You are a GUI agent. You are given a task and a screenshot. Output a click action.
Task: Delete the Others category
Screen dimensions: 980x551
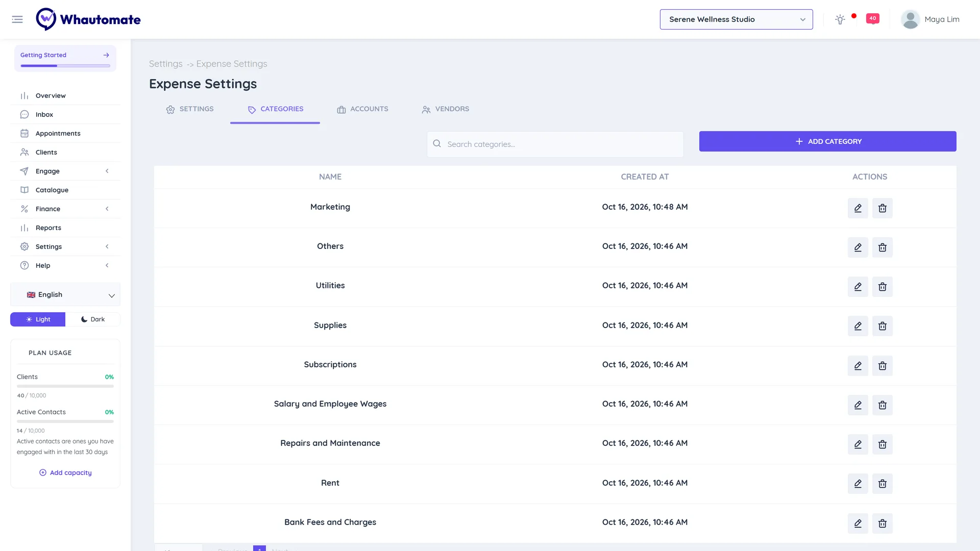point(883,247)
